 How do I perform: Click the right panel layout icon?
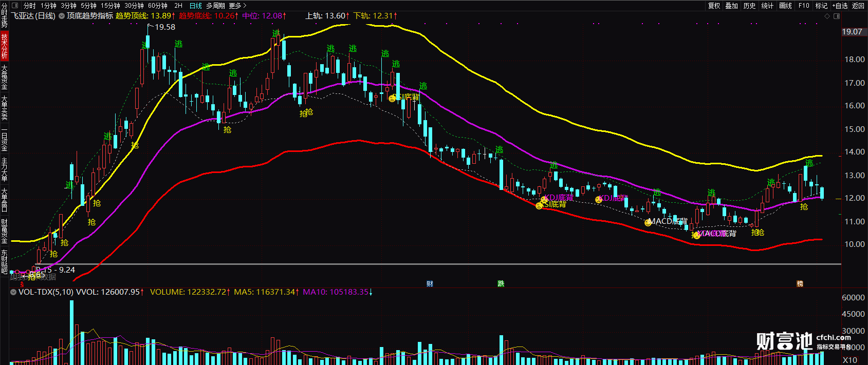click(x=837, y=16)
